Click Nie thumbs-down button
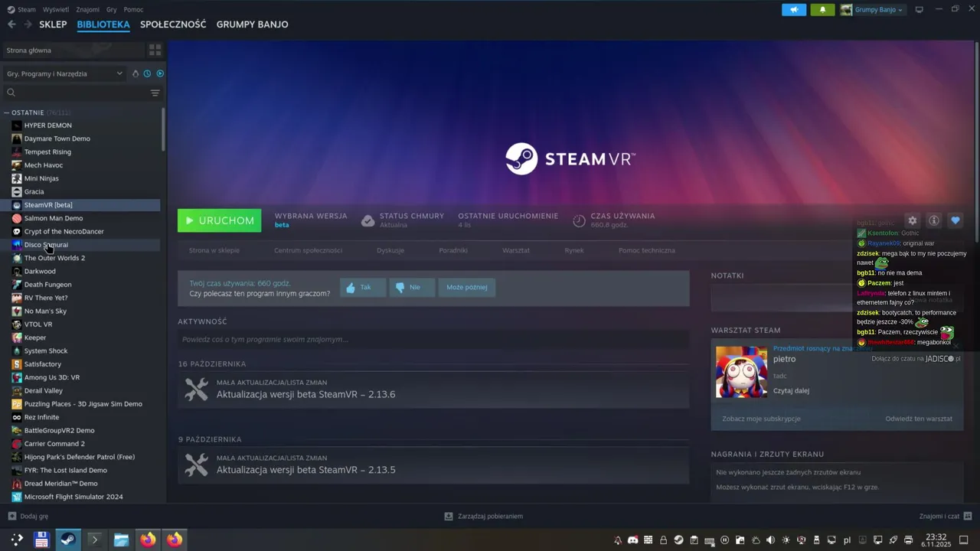 [411, 288]
